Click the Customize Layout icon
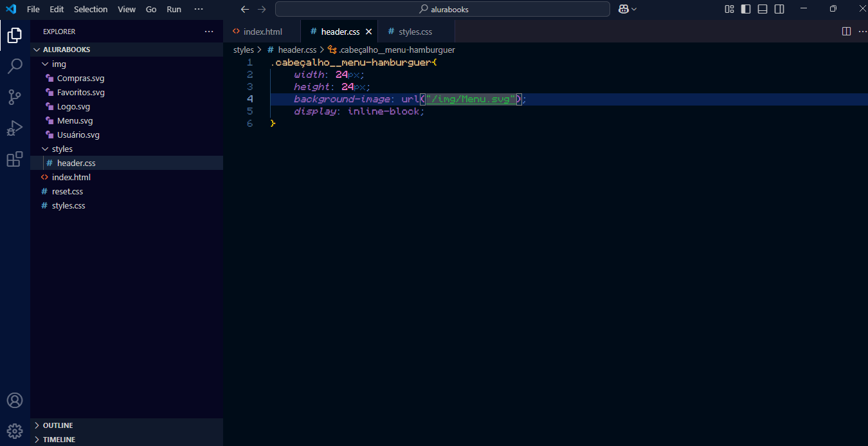This screenshot has height=446, width=868. (729, 9)
